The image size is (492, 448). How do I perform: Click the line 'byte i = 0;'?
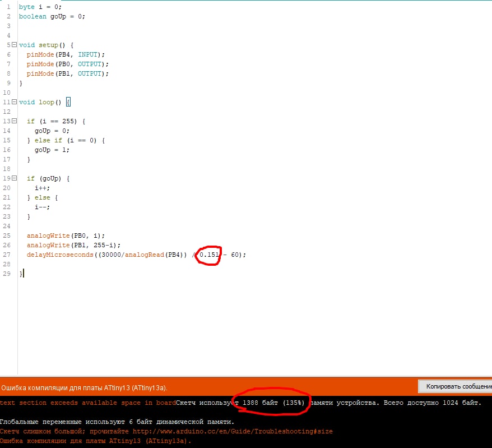40,7
